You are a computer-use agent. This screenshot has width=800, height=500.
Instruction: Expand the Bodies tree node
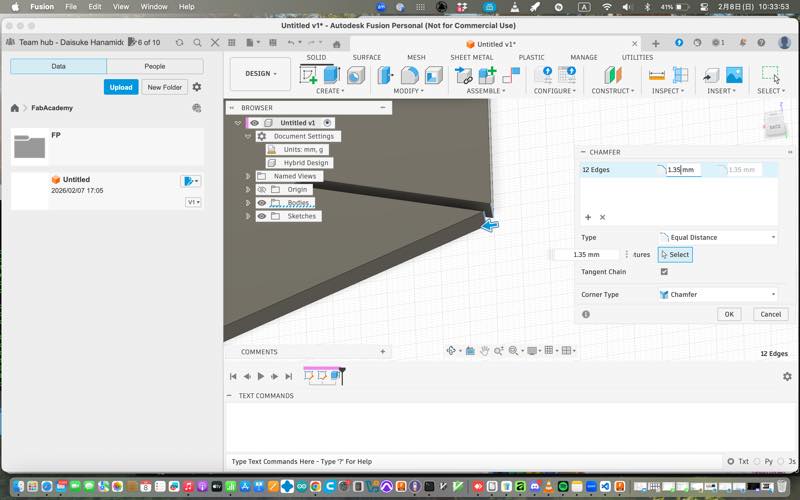[x=248, y=203]
